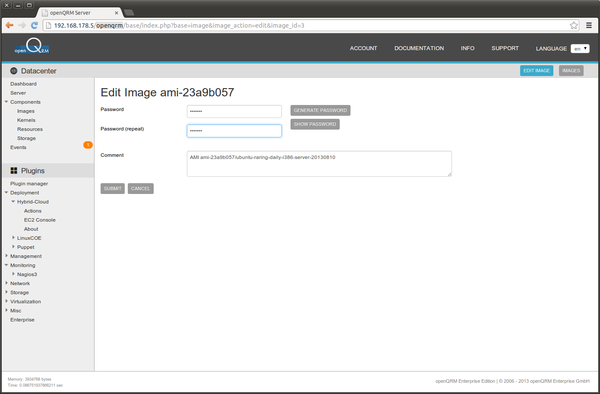Open the Language dropdown
600x394 pixels.
pos(580,49)
